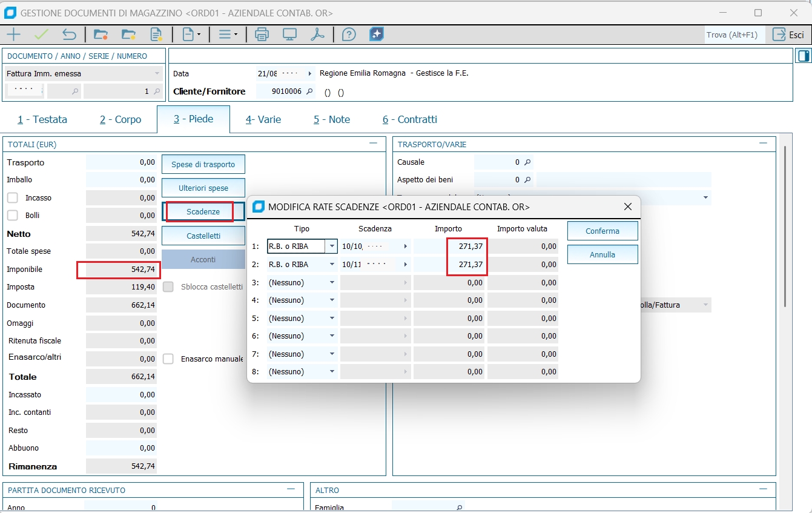Viewport: 812px width, 513px height.
Task: Check the Enasarco manuale checkbox
Action: click(x=168, y=359)
